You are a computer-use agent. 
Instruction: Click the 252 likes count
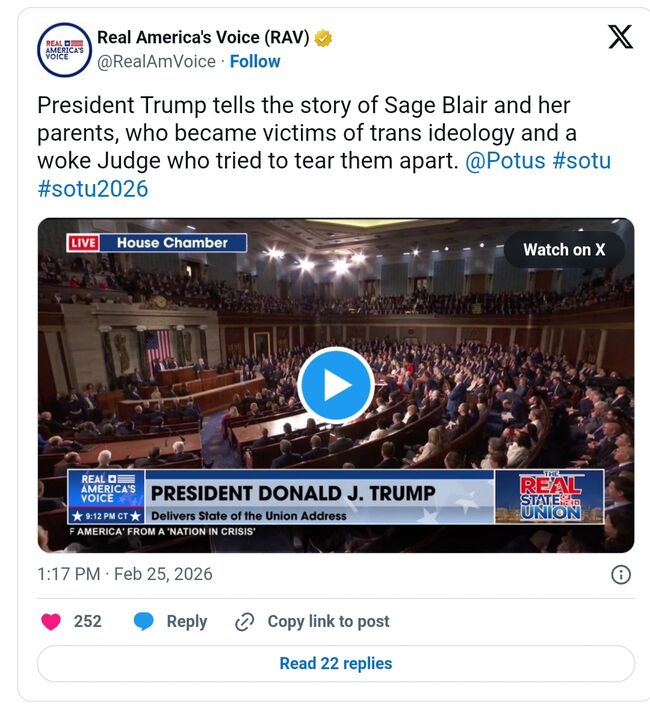(x=88, y=621)
